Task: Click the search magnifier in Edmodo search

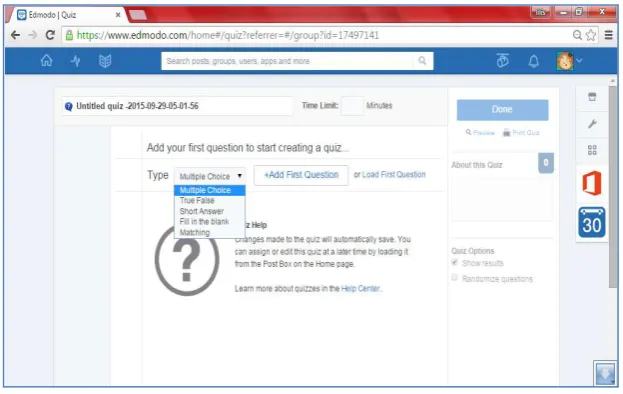Action: click(x=422, y=60)
